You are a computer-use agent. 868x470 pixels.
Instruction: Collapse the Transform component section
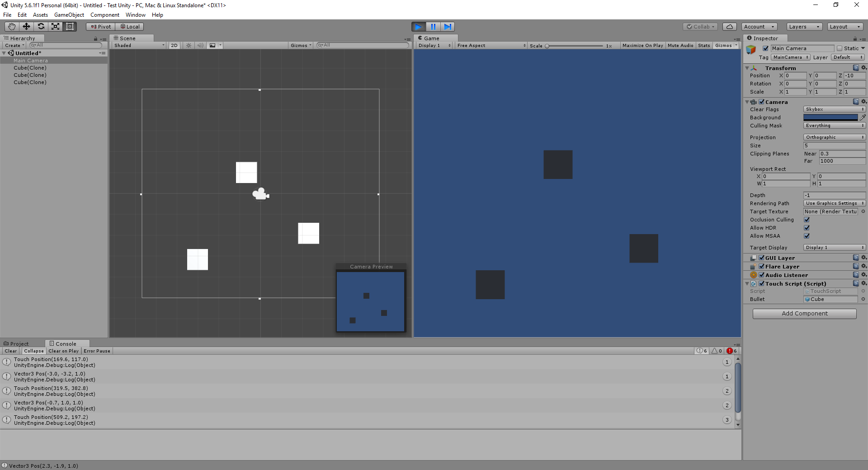747,68
